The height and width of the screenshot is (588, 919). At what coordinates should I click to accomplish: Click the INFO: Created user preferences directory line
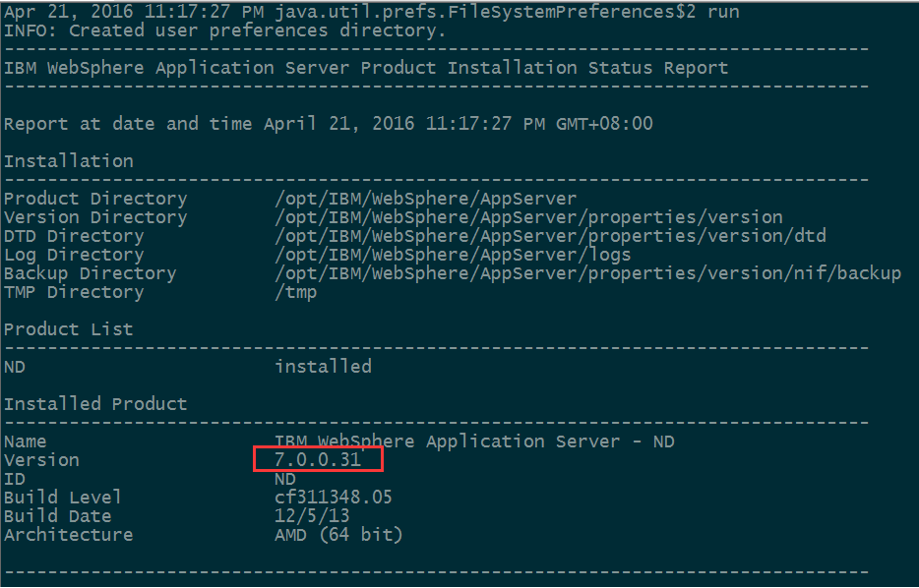pyautogui.click(x=225, y=30)
